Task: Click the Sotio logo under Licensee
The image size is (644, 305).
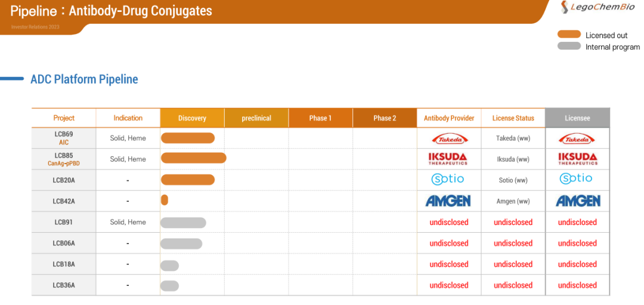Action: pos(576,178)
